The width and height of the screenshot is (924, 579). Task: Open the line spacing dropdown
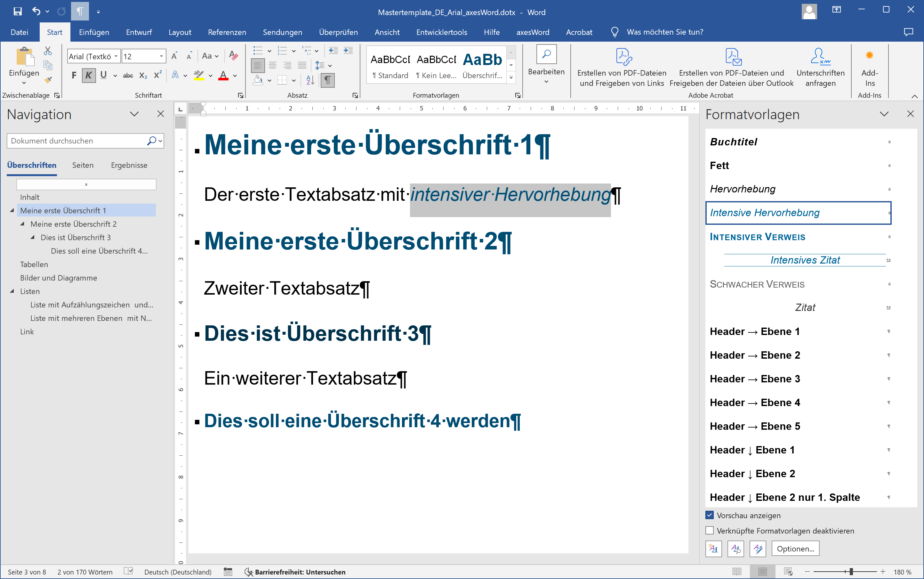coord(330,65)
